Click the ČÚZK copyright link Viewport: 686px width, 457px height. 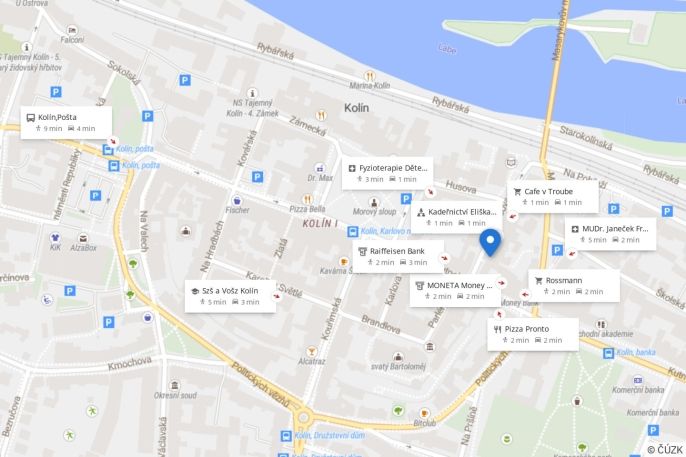click(665, 450)
